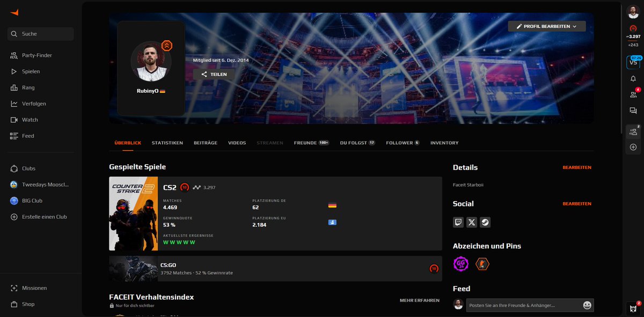Open the party icon with badge 2
This screenshot has height=317, width=644.
coord(633,132)
